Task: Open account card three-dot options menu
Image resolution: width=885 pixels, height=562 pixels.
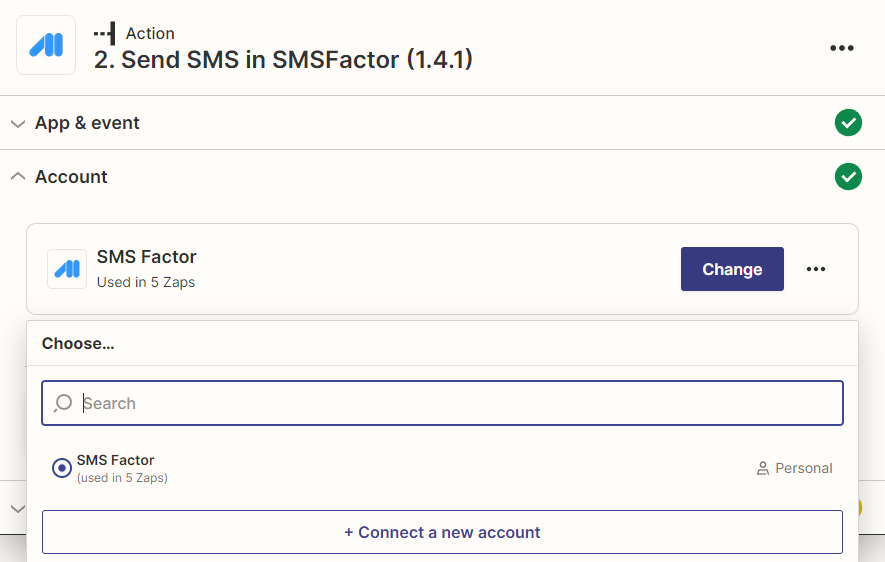Action: point(816,269)
